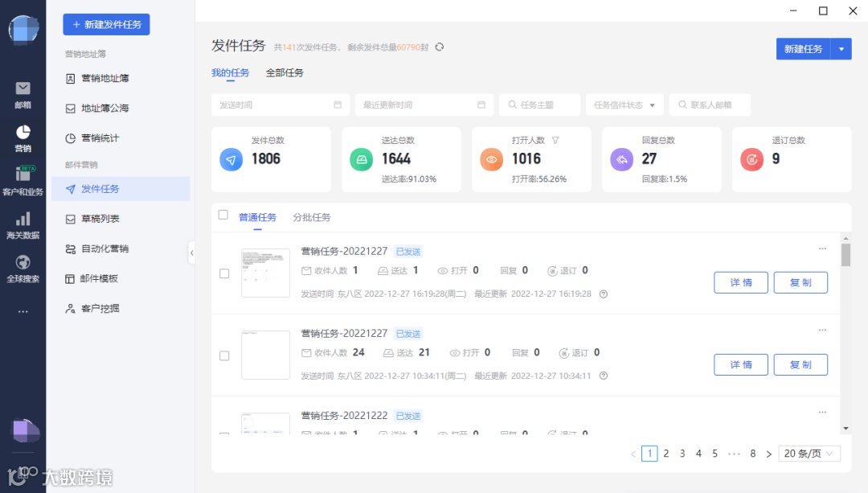Screen dimensions: 868x493
Task: Open 营销地址簿 in the sidebar menu
Action: pos(121,78)
